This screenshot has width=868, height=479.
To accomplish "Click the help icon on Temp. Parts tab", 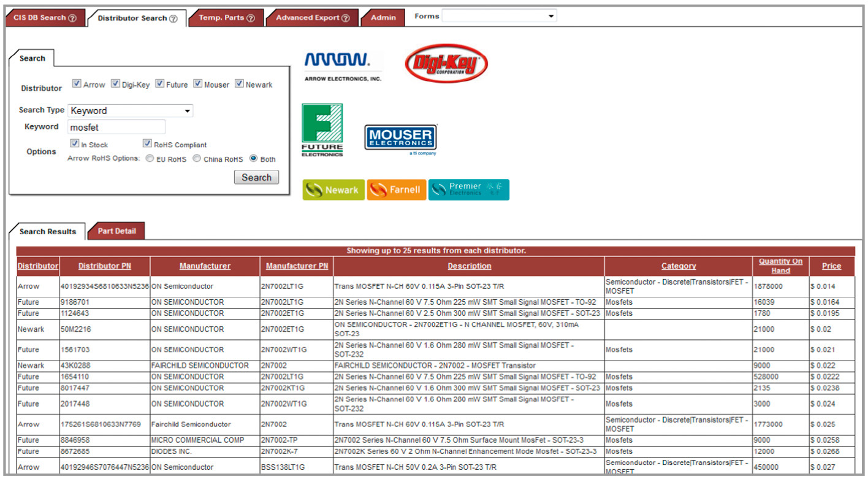I will tap(251, 18).
